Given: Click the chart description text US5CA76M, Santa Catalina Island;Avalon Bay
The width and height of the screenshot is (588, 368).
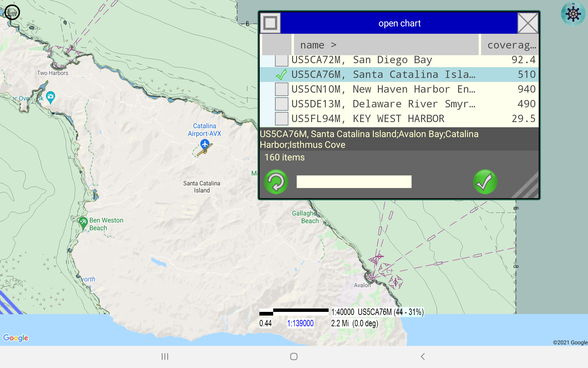Looking at the screenshot, I should pos(369,139).
